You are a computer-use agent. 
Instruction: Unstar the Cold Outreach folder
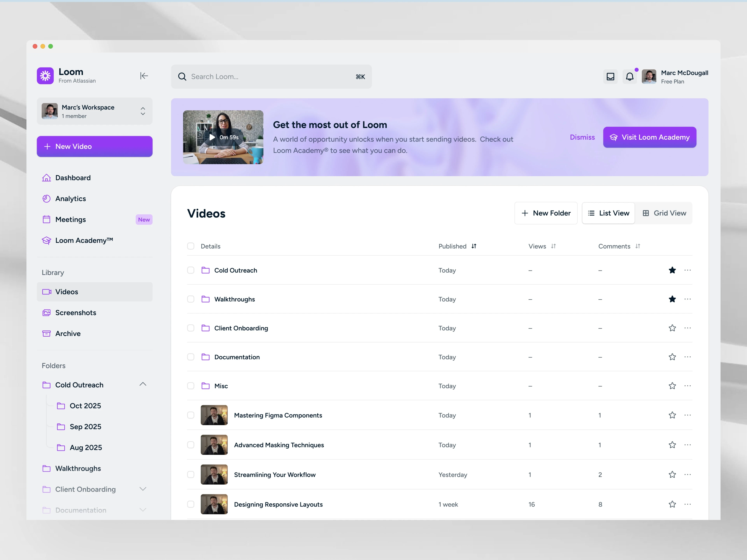672,270
